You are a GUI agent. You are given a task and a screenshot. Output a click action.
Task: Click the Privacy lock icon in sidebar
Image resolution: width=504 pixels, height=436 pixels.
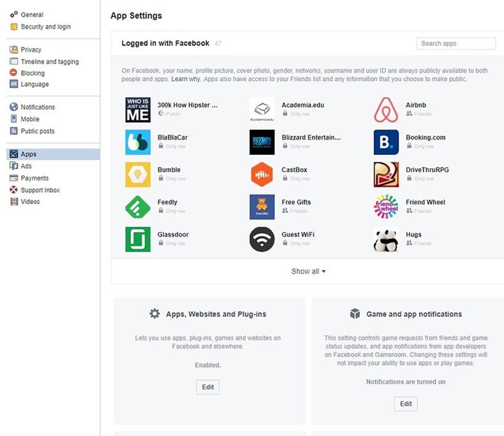[14, 49]
